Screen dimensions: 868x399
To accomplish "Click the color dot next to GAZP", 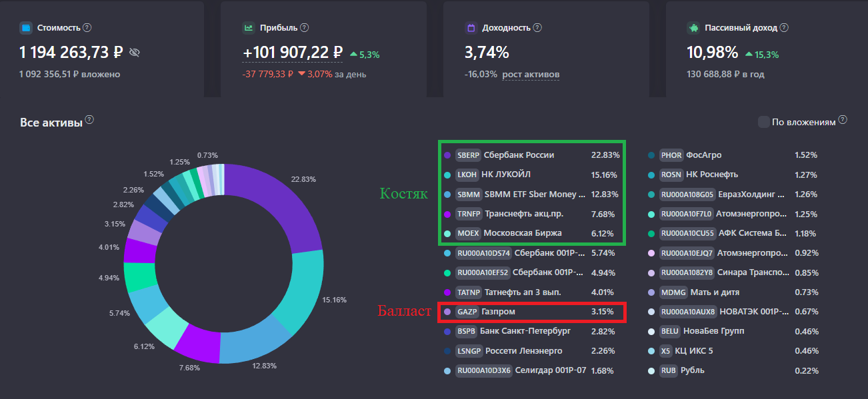I will (x=447, y=312).
